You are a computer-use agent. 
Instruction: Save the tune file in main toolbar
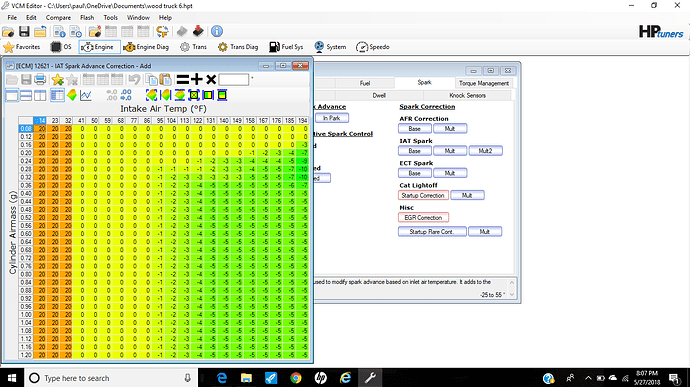pos(24,32)
